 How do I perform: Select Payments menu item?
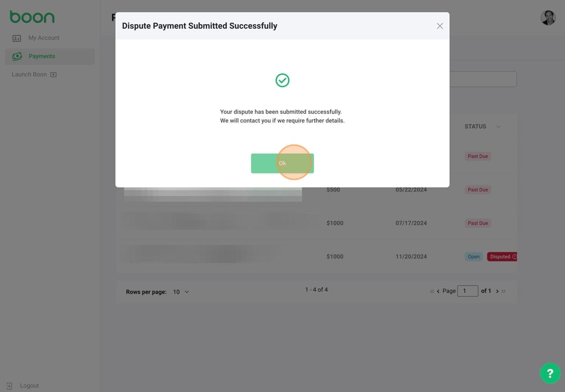pos(50,56)
